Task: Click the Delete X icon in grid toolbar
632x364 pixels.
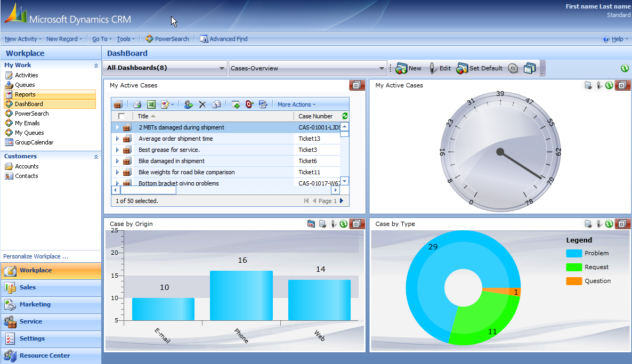Action: (x=202, y=104)
